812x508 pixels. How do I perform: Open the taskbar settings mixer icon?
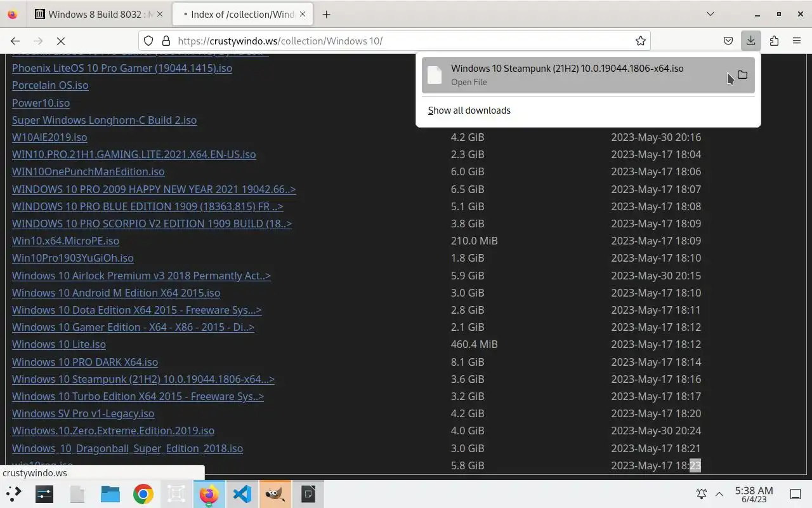tap(44, 494)
